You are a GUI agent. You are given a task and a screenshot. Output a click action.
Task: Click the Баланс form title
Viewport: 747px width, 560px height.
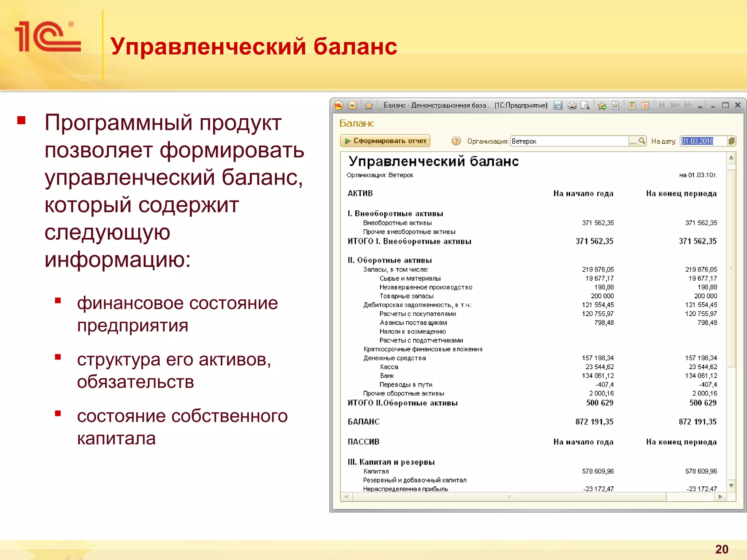(357, 123)
